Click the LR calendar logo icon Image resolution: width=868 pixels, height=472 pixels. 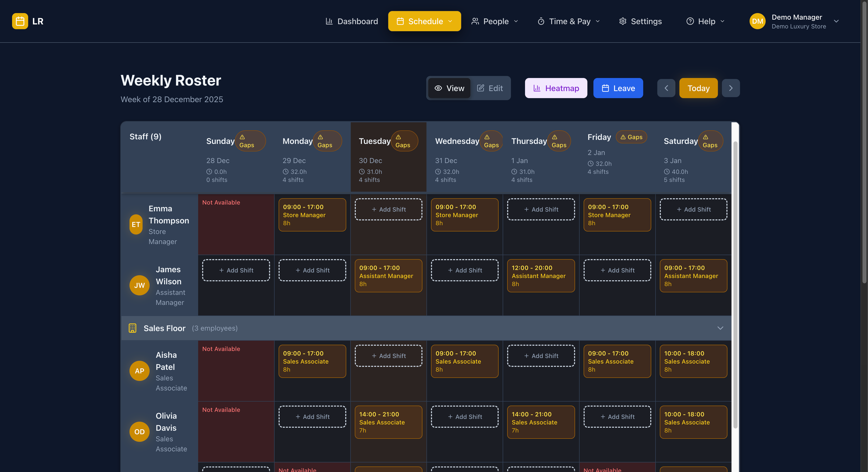pos(20,21)
